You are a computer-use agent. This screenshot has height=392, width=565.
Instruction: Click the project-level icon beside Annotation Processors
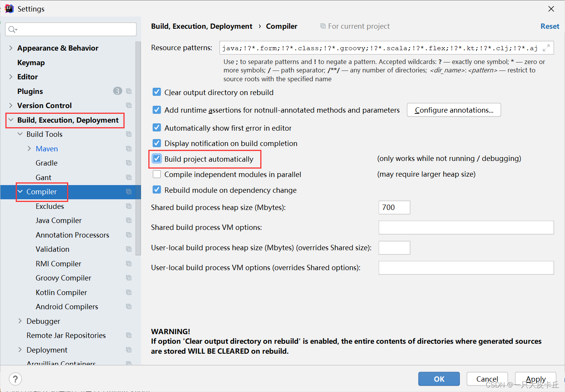(x=129, y=235)
